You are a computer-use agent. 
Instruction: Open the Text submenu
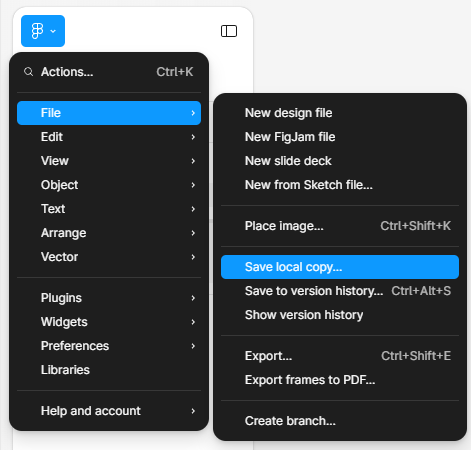109,209
